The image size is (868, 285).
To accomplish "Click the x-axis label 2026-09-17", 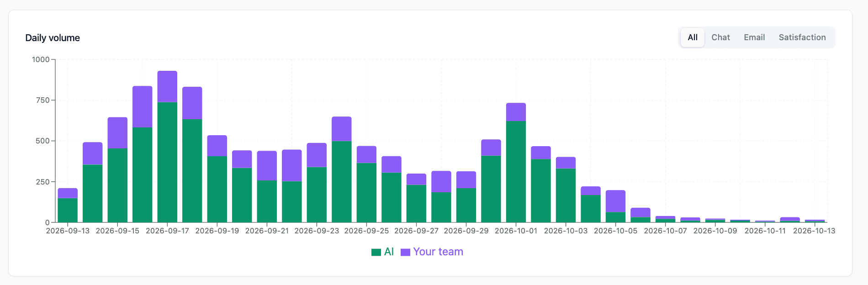I will click(167, 231).
